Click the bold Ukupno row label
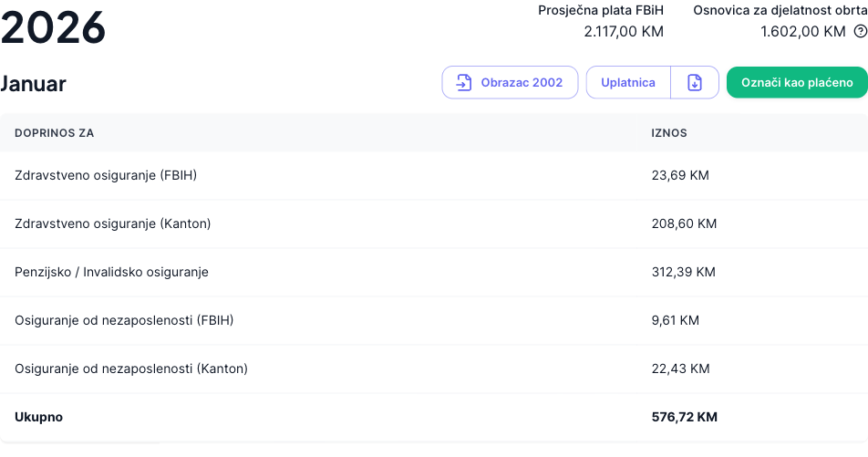 [38, 417]
